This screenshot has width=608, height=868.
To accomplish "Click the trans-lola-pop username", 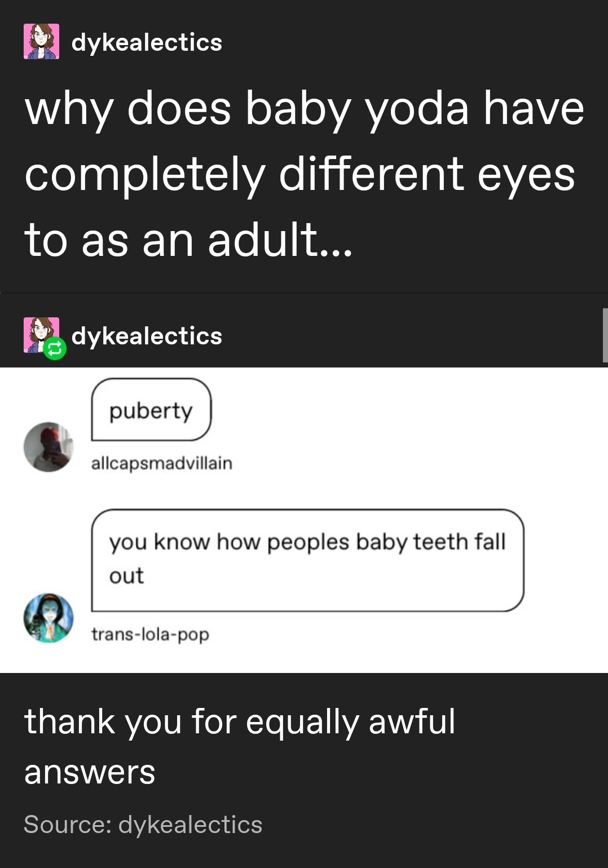I will click(x=150, y=635).
